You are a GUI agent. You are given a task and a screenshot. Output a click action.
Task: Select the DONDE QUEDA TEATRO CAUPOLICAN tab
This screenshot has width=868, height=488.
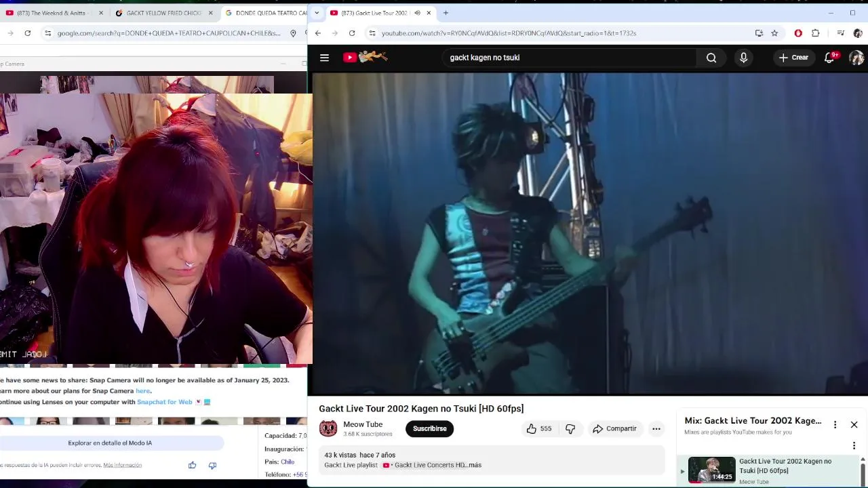[x=264, y=13]
